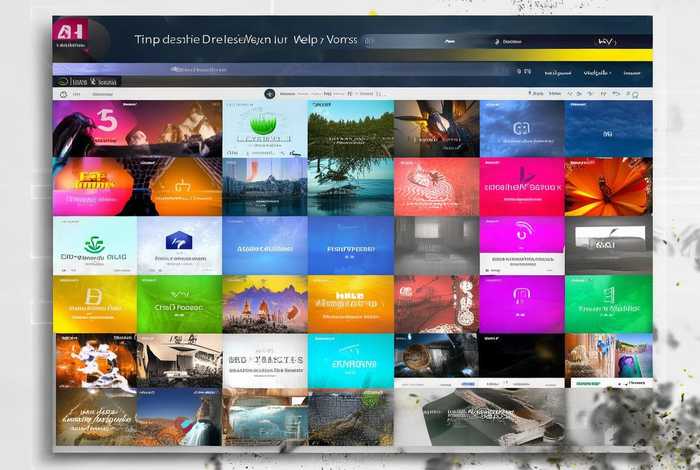Click the button at the top-right of the header

605,42
